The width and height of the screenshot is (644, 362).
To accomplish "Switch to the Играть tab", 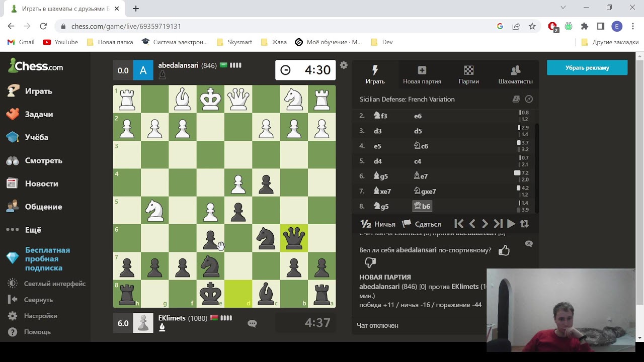I will pyautogui.click(x=375, y=74).
